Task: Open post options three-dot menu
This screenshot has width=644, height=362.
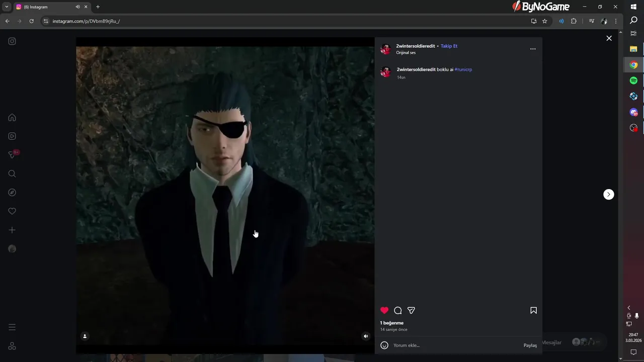Action: pos(533,49)
